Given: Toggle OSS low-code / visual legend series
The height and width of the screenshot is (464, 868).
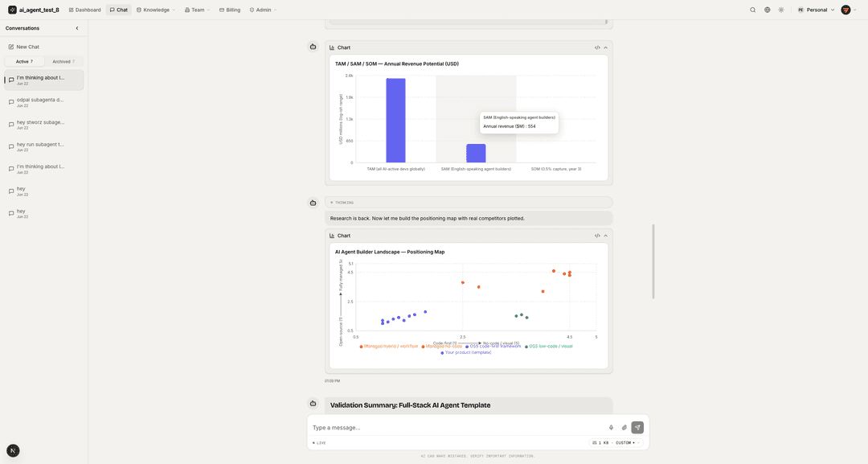Looking at the screenshot, I should coord(549,347).
